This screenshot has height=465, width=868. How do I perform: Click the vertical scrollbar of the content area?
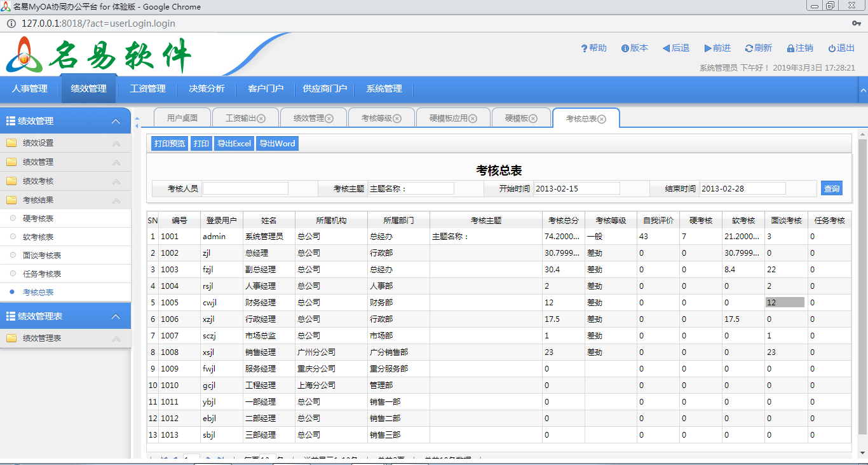pyautogui.click(x=862, y=286)
